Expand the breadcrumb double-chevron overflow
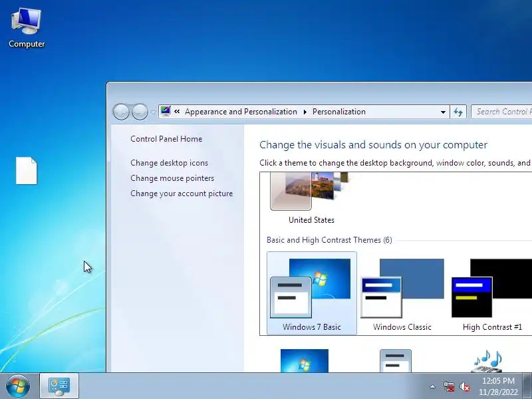The width and height of the screenshot is (532, 399). point(177,111)
